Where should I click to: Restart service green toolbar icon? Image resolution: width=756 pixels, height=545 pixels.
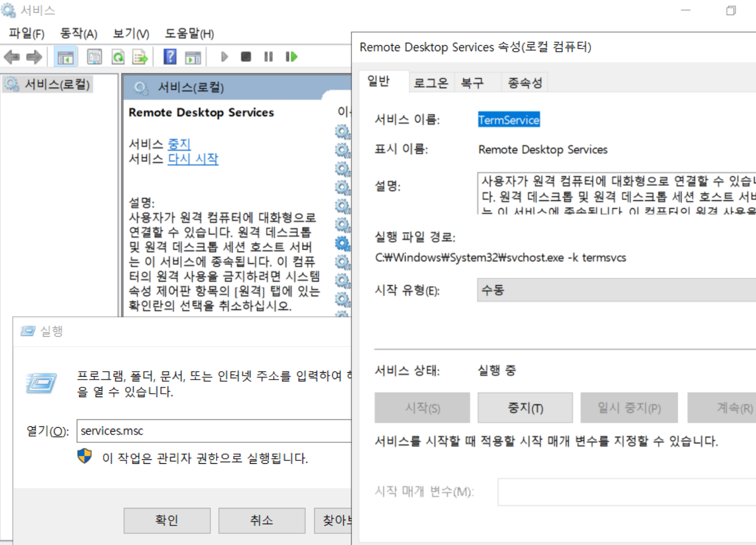[291, 57]
